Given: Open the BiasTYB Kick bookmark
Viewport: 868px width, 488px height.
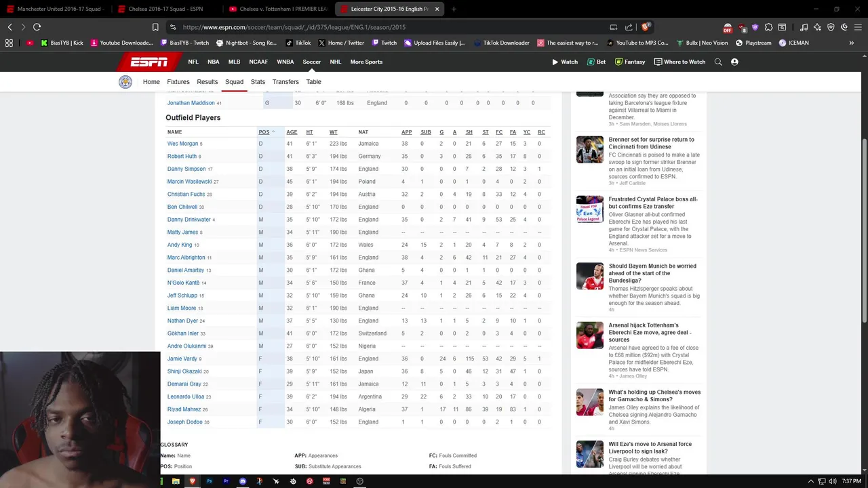Looking at the screenshot, I should [x=62, y=43].
